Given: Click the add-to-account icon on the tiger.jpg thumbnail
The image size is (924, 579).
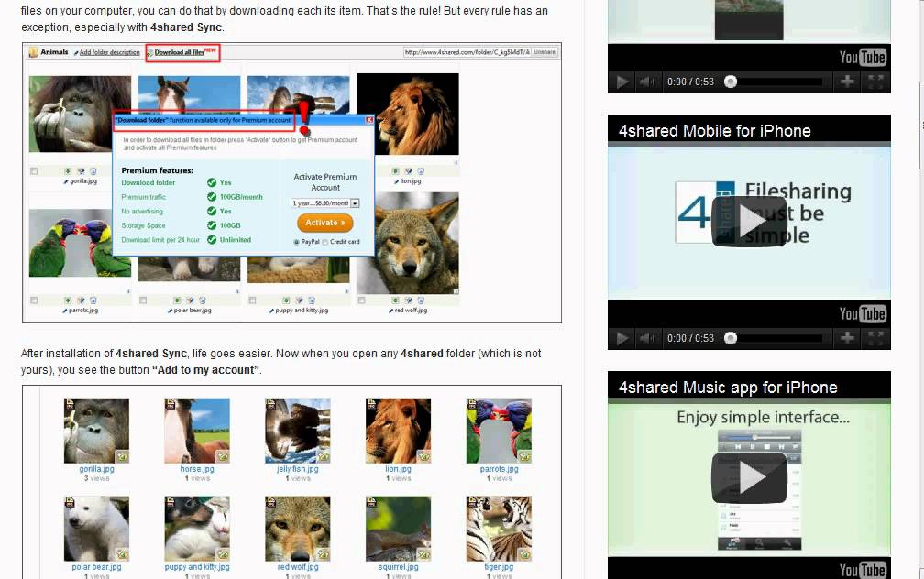Looking at the screenshot, I should point(524,553).
